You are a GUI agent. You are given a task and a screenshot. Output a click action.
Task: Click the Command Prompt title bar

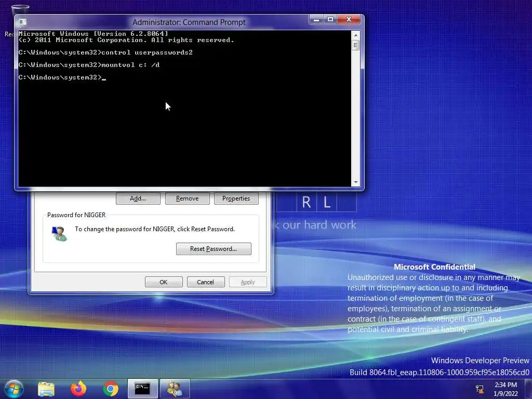point(189,22)
